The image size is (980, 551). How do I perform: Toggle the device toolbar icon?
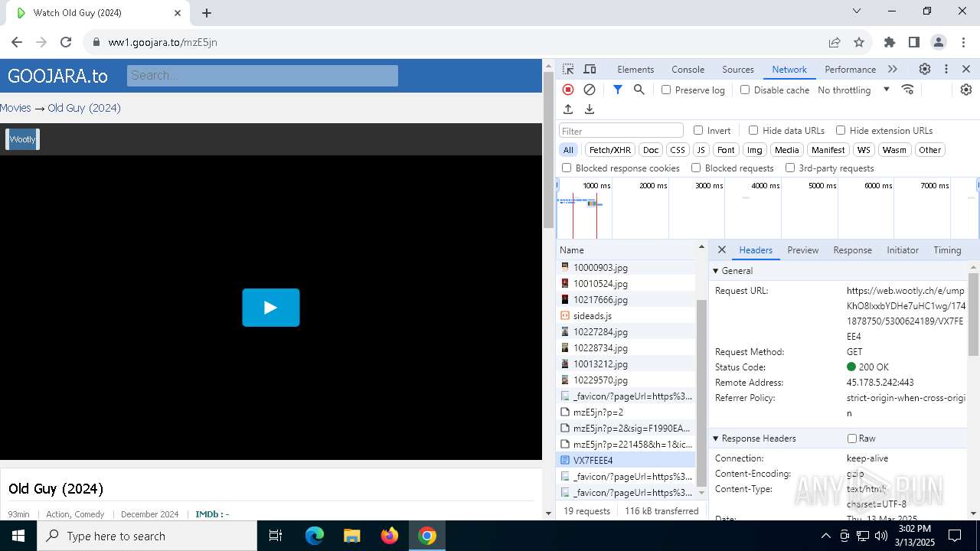click(590, 69)
